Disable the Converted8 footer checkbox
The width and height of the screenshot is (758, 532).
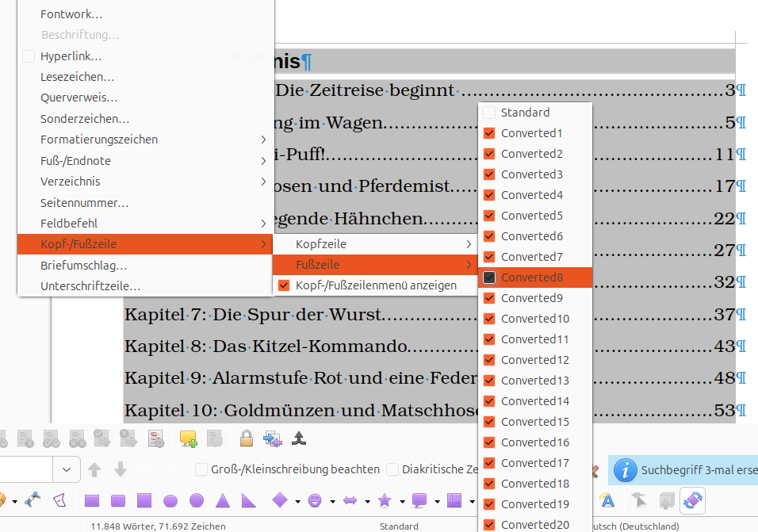click(x=489, y=277)
